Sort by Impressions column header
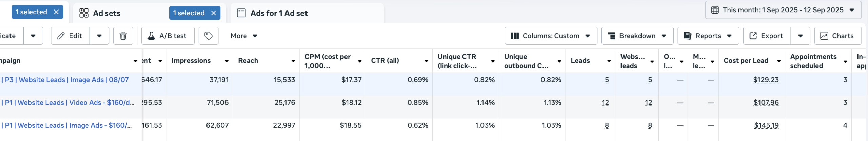 click(191, 61)
